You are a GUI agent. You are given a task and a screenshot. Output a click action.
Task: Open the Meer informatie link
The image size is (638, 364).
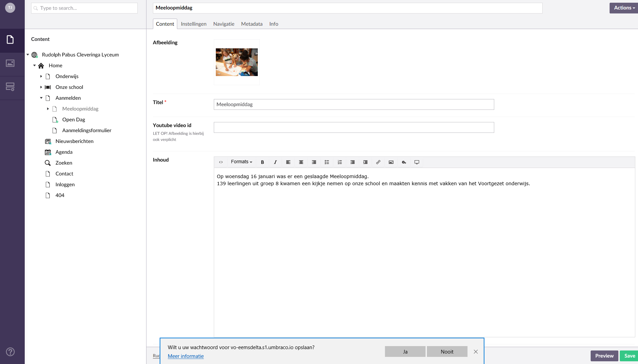click(x=186, y=356)
